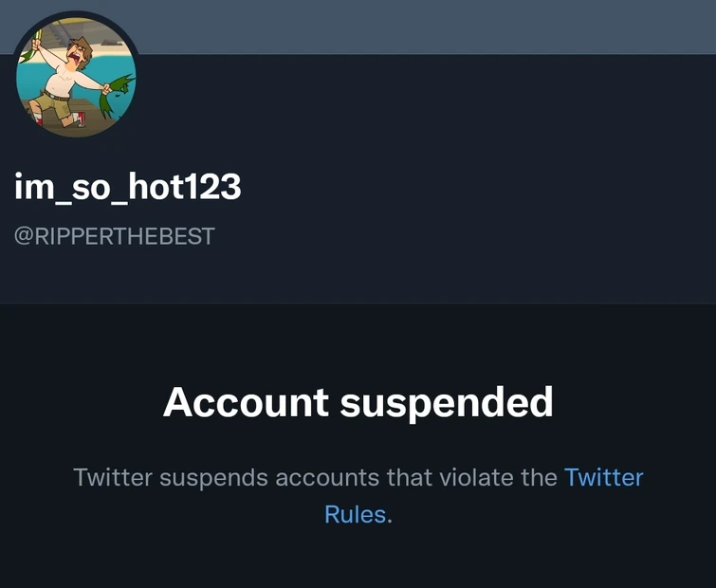This screenshot has width=716, height=588.
Task: Click the "im_so" part of the display name
Action: tap(57, 188)
